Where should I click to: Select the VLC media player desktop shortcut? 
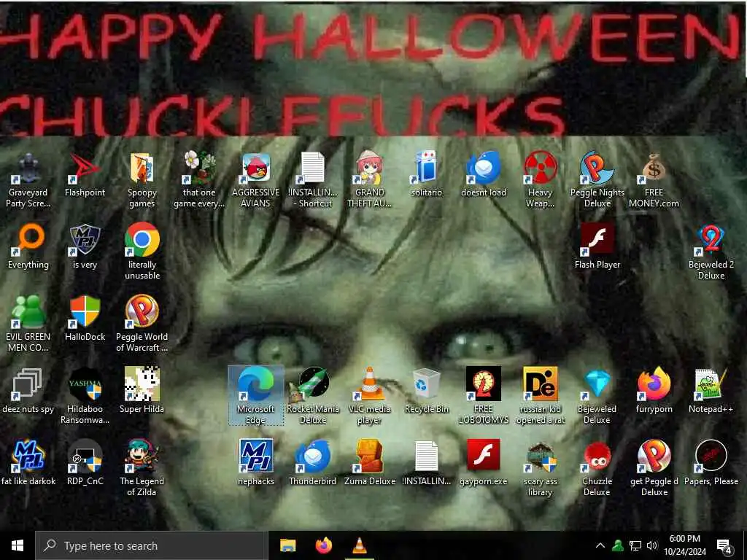[370, 396]
